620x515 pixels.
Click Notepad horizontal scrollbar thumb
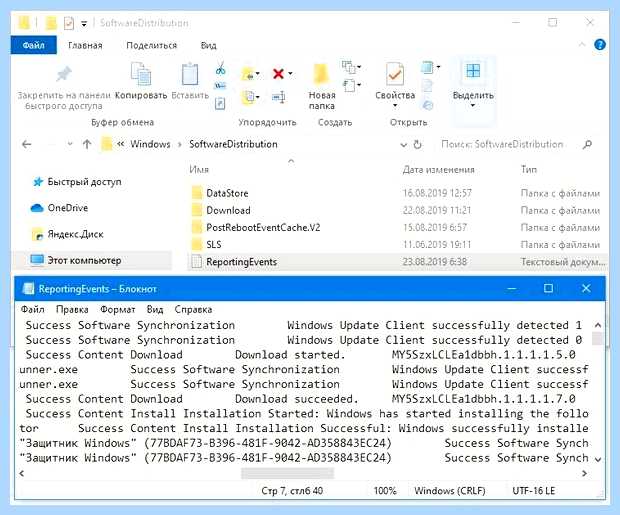[287, 473]
